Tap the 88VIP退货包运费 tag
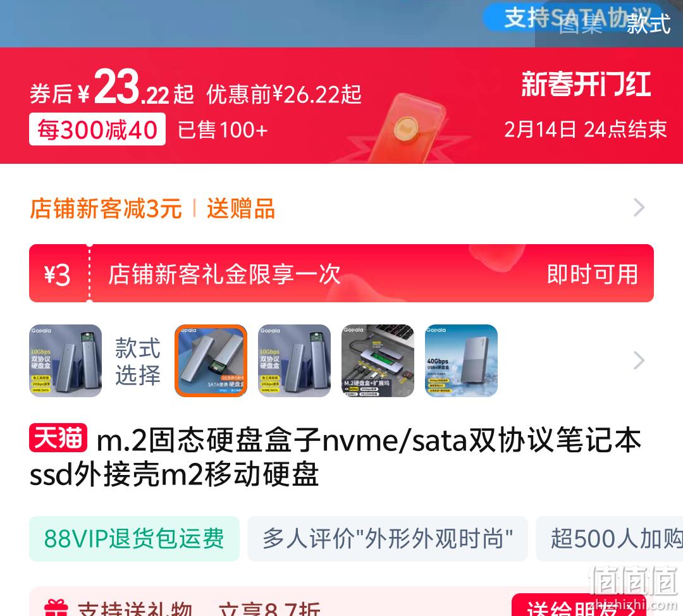The height and width of the screenshot is (616, 683). coord(134,538)
